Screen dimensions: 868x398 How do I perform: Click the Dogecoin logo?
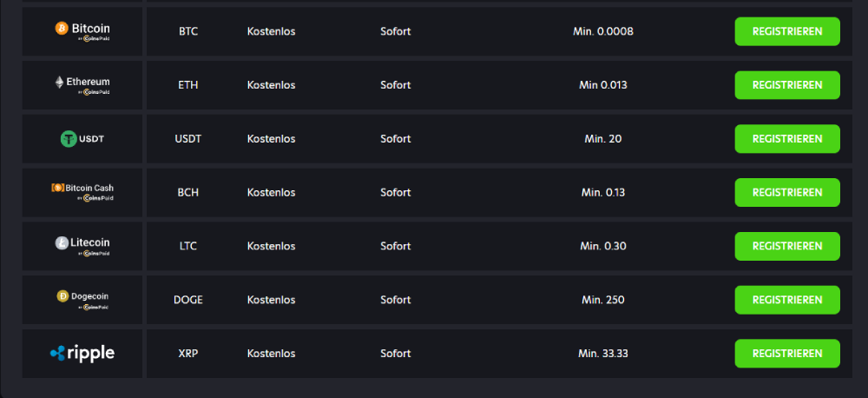tap(82, 300)
